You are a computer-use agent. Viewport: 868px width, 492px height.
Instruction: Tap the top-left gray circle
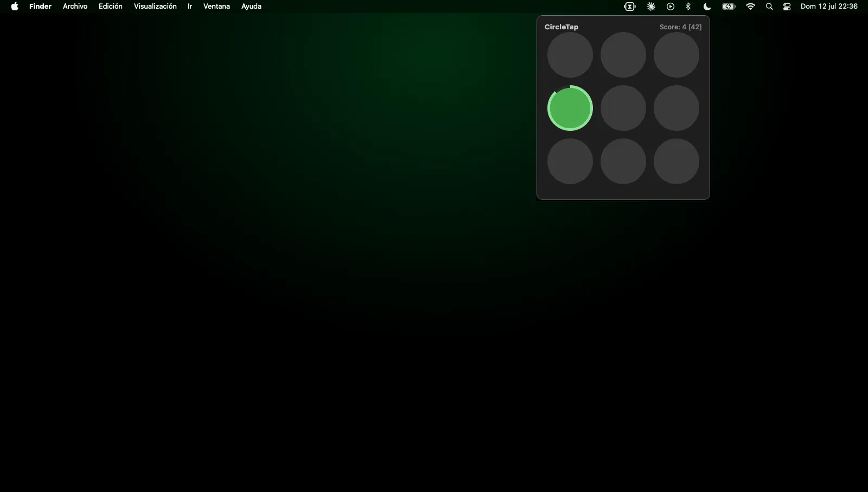(x=570, y=55)
